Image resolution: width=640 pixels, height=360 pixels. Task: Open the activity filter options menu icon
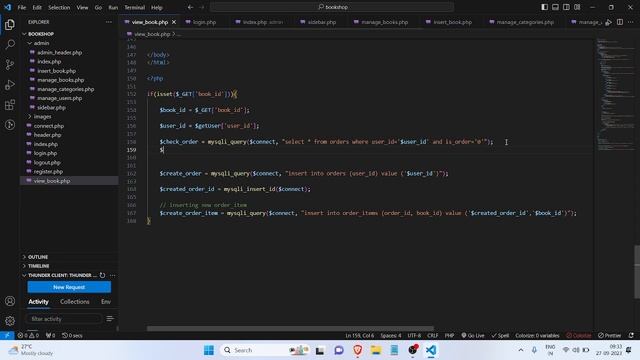point(110,318)
